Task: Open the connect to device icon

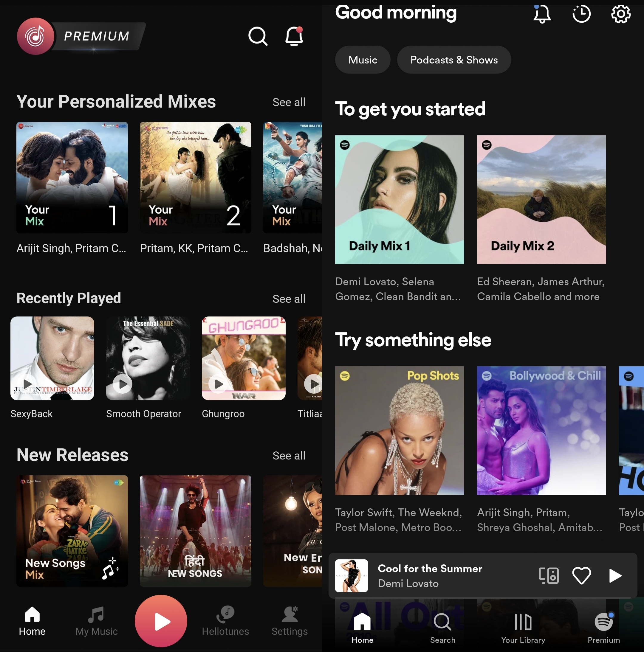Action: click(548, 575)
